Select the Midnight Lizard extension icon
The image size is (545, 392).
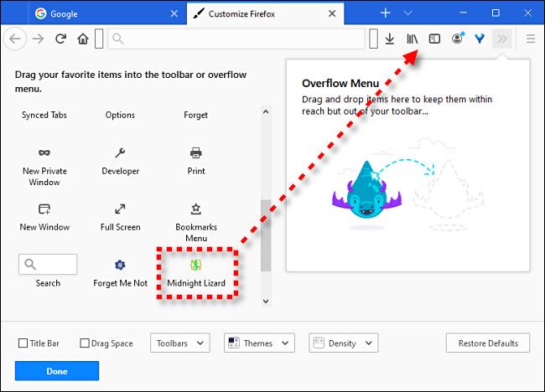click(x=196, y=265)
